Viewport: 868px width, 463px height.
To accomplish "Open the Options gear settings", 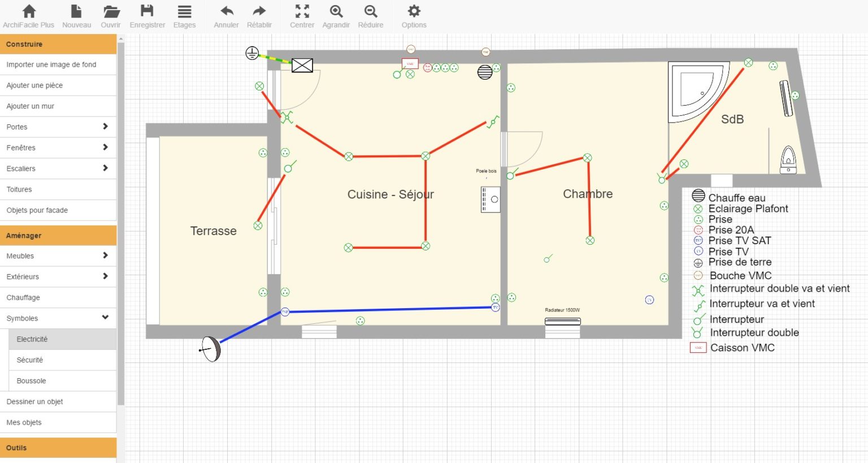I will [x=414, y=16].
